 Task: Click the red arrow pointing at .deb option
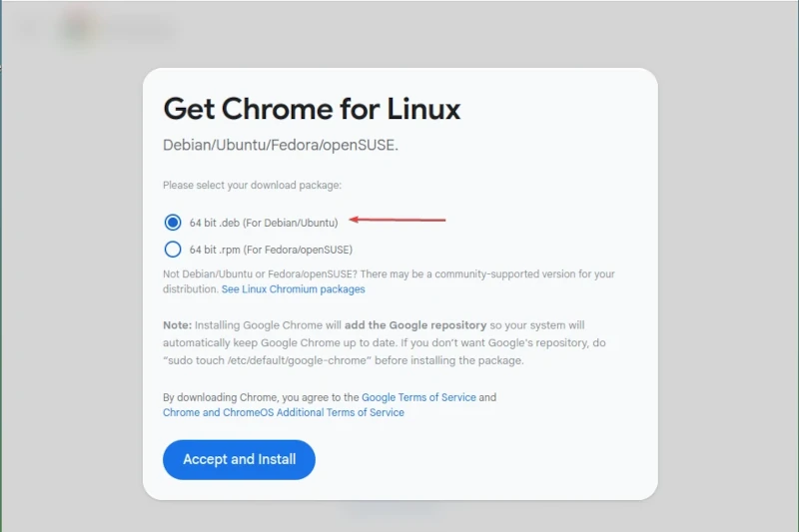(x=398, y=220)
